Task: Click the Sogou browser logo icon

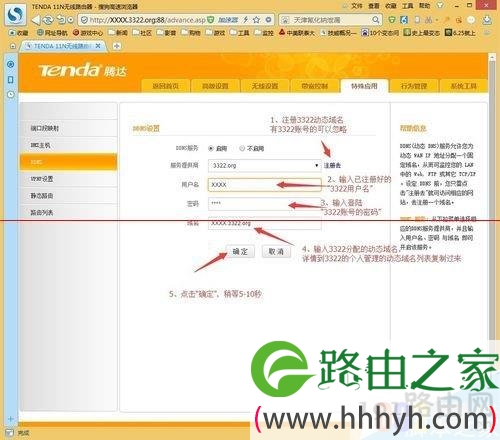Action: [x=15, y=14]
